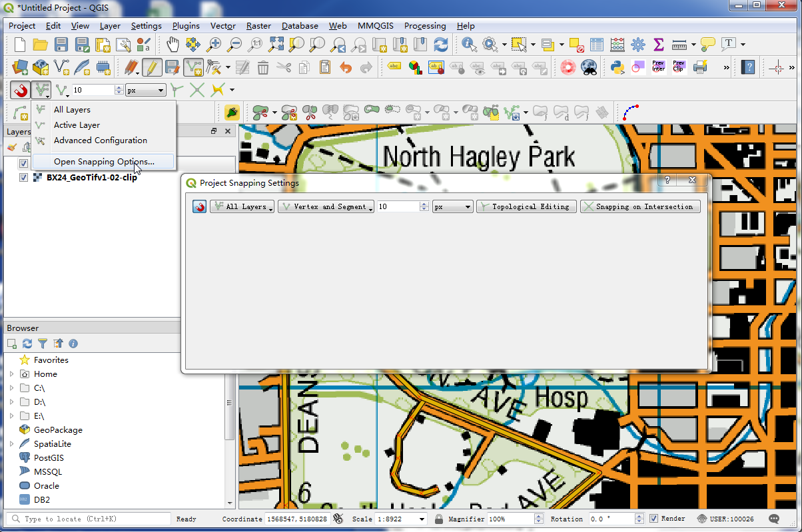Select Open Snapping Options menu entry
Viewport: 802px width, 532px height.
tap(104, 162)
